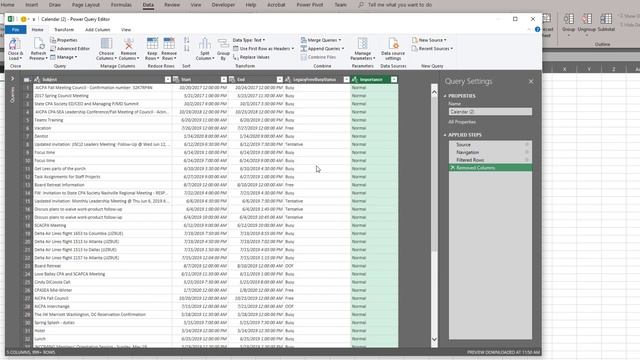Image resolution: width=640 pixels, height=360 pixels.
Task: Open the Importance column filter dropdown
Action: tap(394, 80)
